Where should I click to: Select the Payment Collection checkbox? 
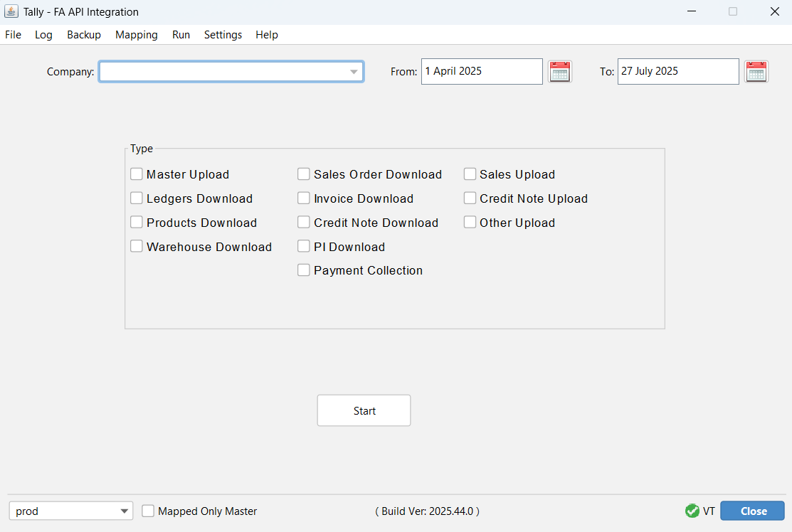point(304,270)
